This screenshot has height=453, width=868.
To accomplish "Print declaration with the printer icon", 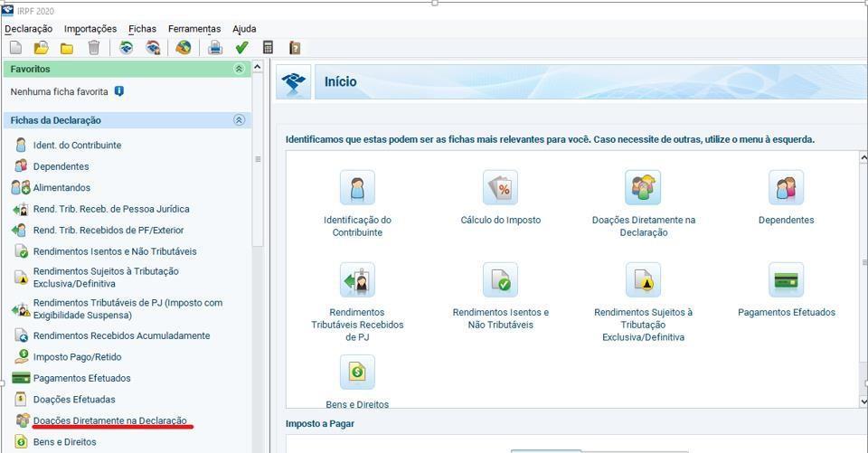I will 215,48.
